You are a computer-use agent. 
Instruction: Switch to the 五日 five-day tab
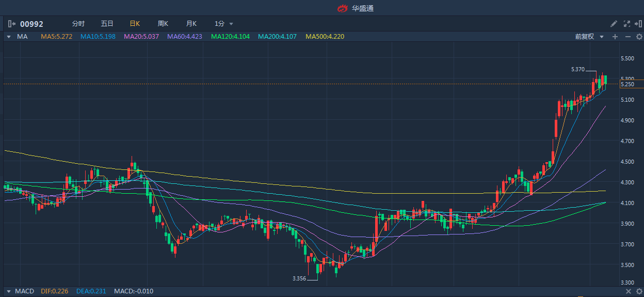pos(107,24)
